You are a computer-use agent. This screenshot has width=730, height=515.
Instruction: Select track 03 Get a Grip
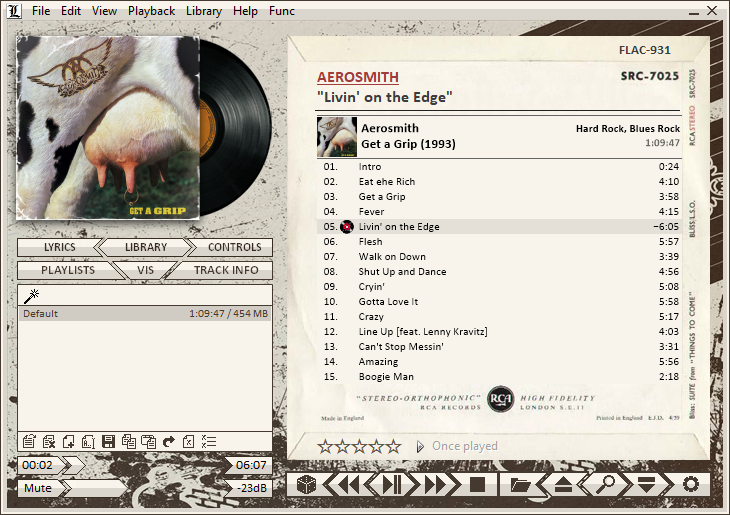coord(501,197)
